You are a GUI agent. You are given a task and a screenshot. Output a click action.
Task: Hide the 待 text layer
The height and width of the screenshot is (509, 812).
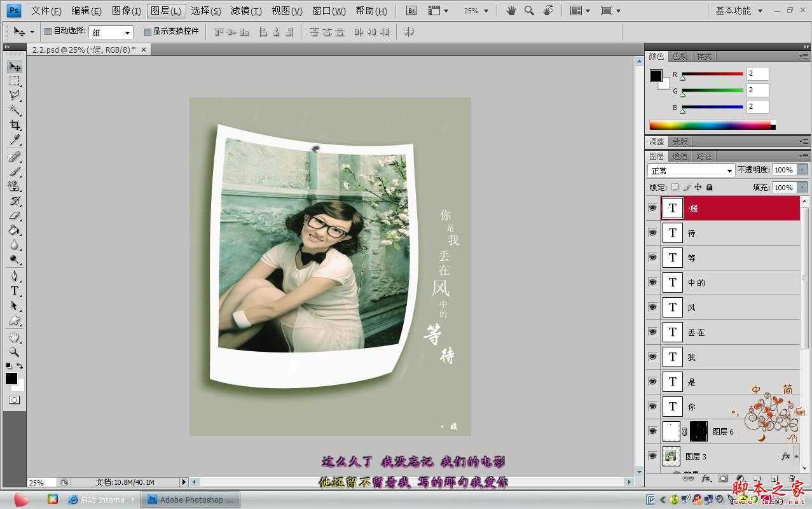652,233
